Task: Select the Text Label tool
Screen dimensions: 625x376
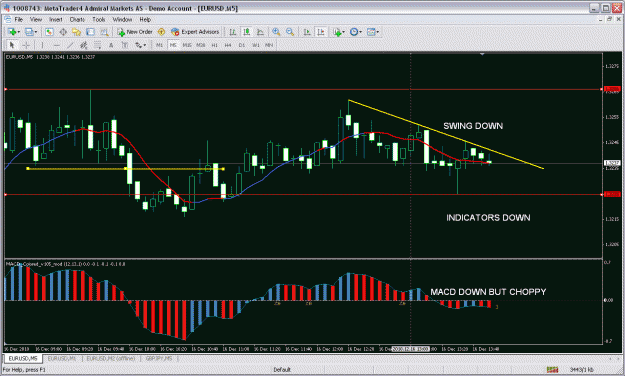Action: 125,45
